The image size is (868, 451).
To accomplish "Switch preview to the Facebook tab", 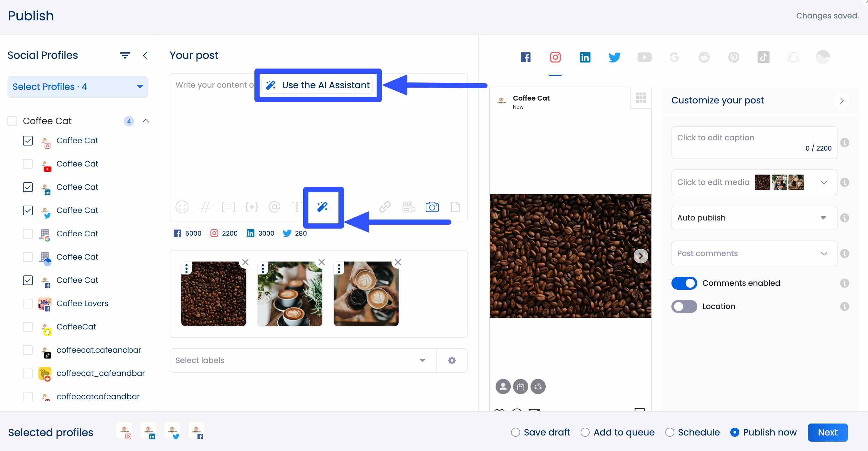I will tap(525, 57).
